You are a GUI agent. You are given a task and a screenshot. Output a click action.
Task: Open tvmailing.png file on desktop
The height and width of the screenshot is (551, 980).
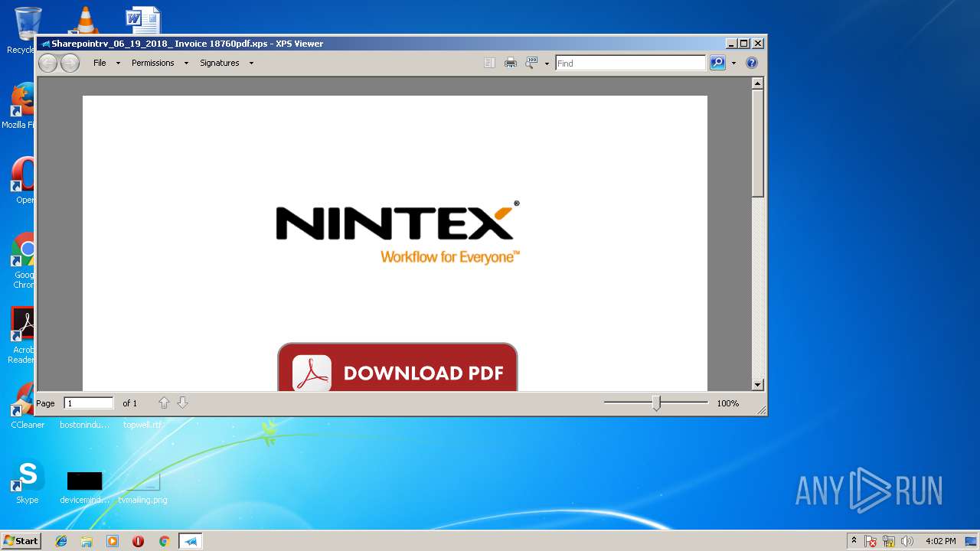click(142, 487)
